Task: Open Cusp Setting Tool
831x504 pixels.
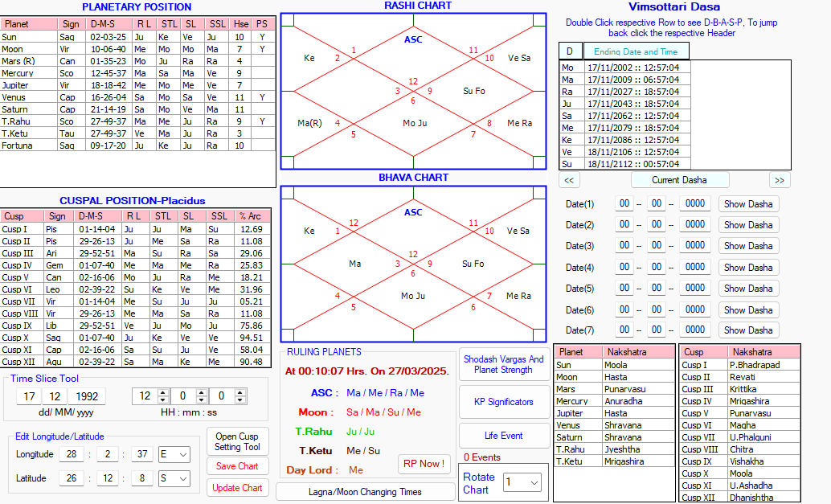Action: 237,441
